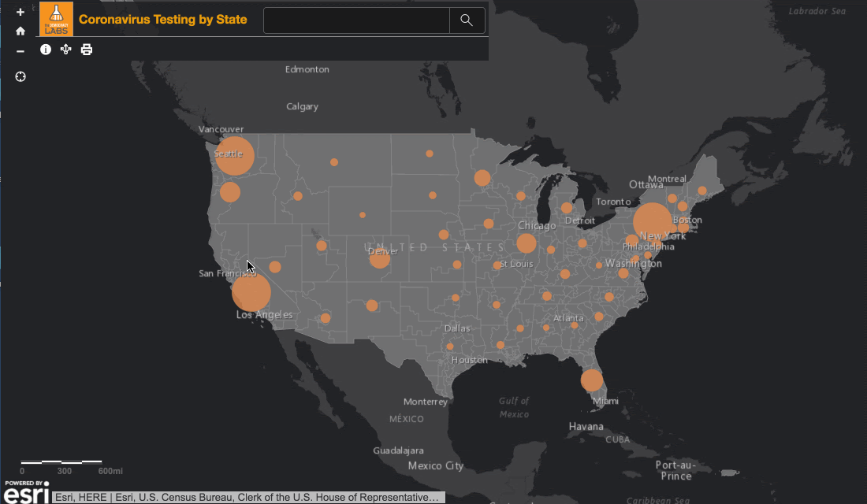Viewport: 867px width, 504px height.
Task: Focus the search input field
Action: pyautogui.click(x=356, y=20)
